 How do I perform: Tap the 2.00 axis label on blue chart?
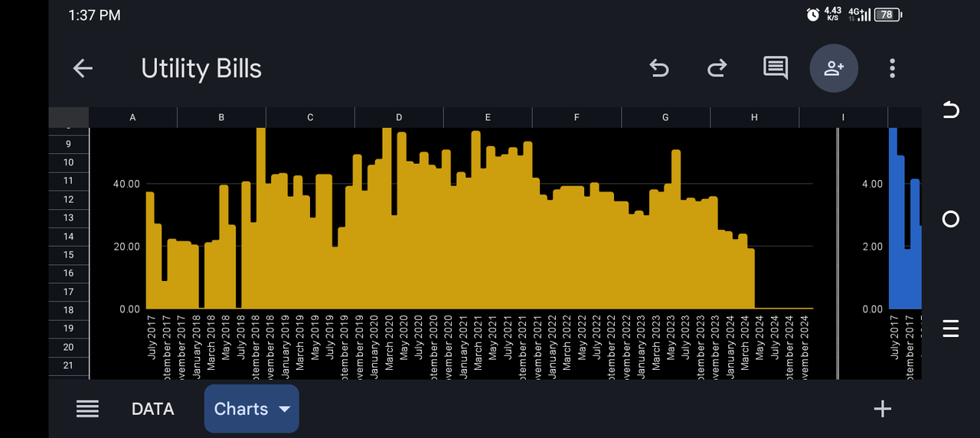coord(872,247)
